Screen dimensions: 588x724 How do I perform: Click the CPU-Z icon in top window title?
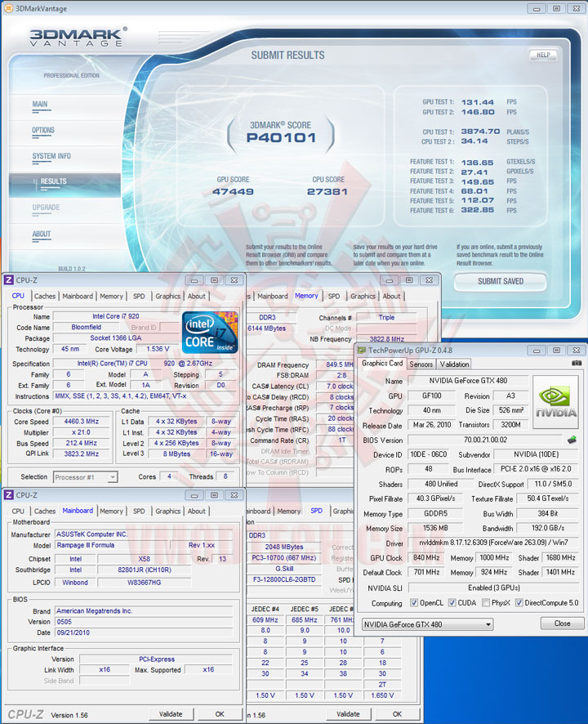pos(9,279)
